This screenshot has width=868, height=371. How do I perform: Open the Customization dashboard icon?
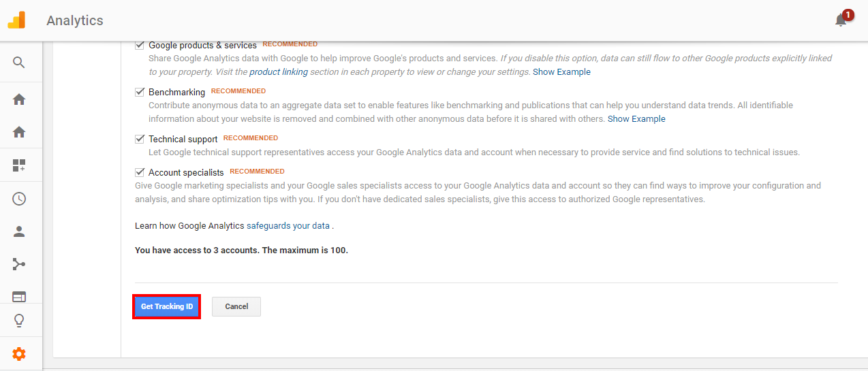[x=19, y=165]
